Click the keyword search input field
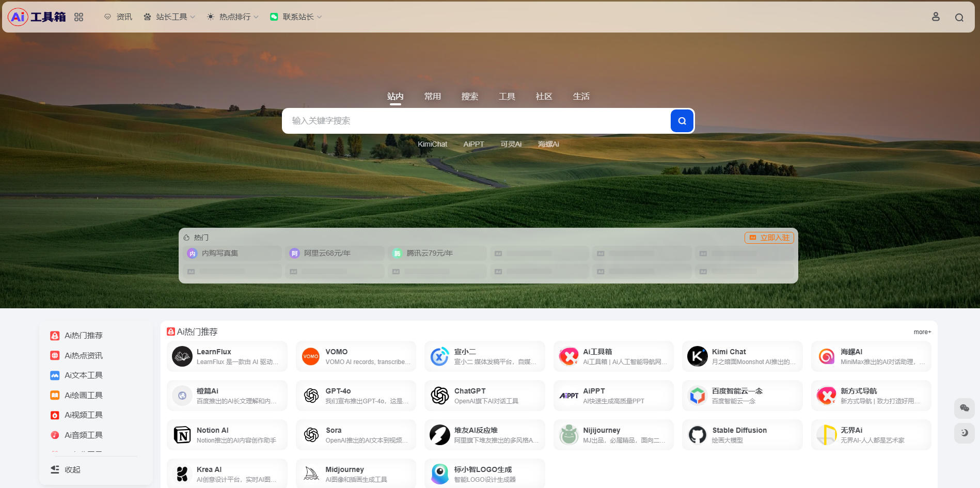 point(476,121)
